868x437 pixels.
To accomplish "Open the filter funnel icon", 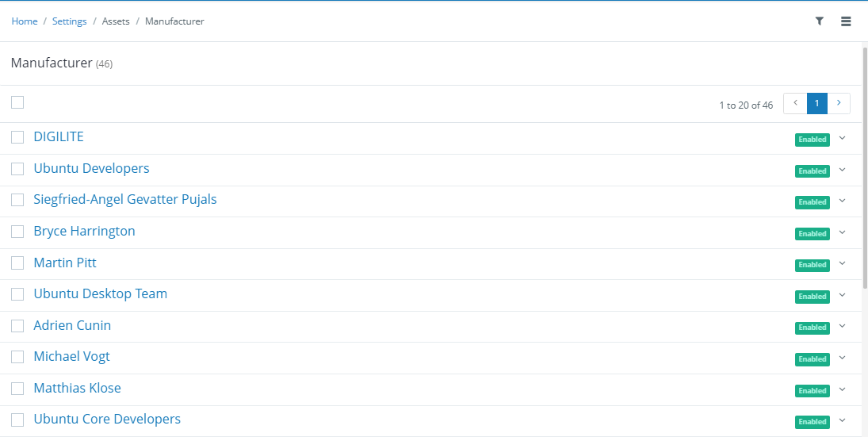I will point(820,21).
